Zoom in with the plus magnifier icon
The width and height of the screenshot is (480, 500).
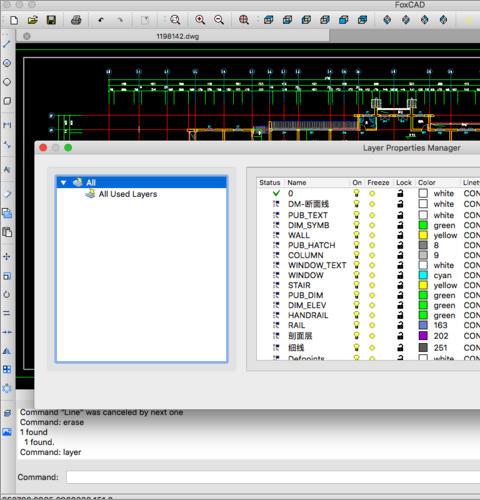coord(200,20)
